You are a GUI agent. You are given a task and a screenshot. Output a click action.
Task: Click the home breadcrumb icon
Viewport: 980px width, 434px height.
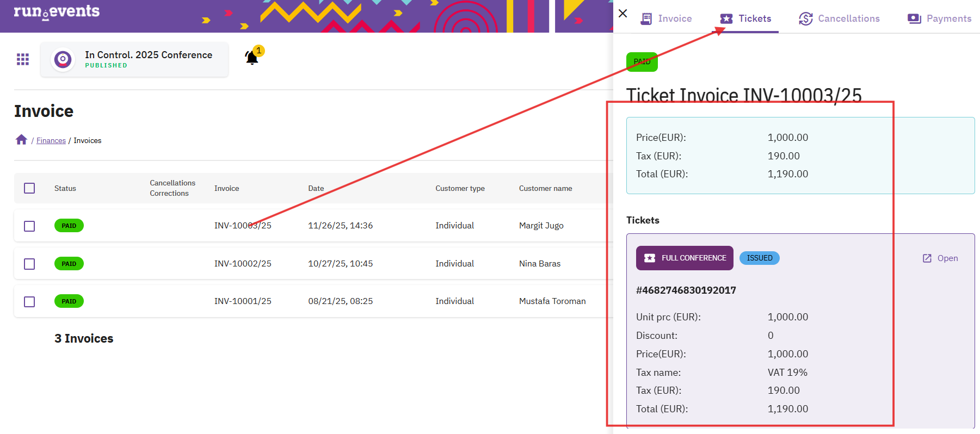tap(21, 140)
